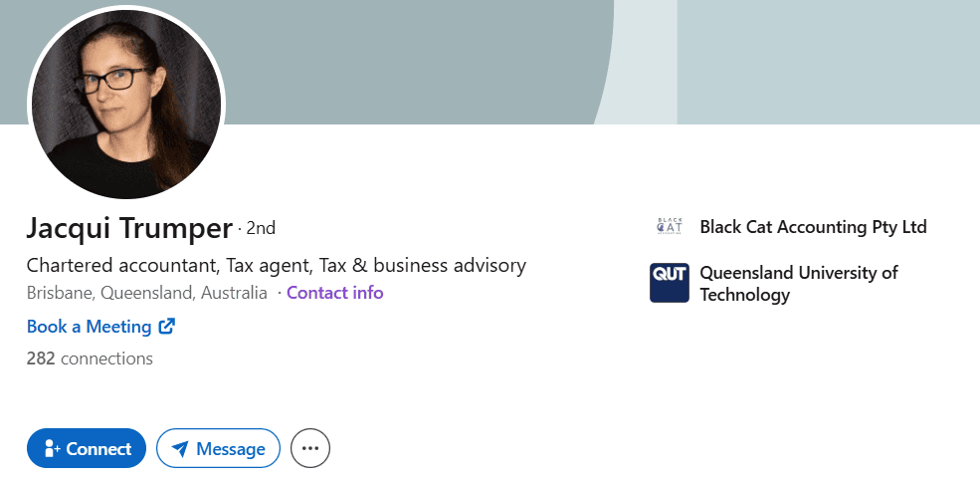
Task: Open Black Cat Accounting Pty Ltd company link
Action: coord(813,227)
